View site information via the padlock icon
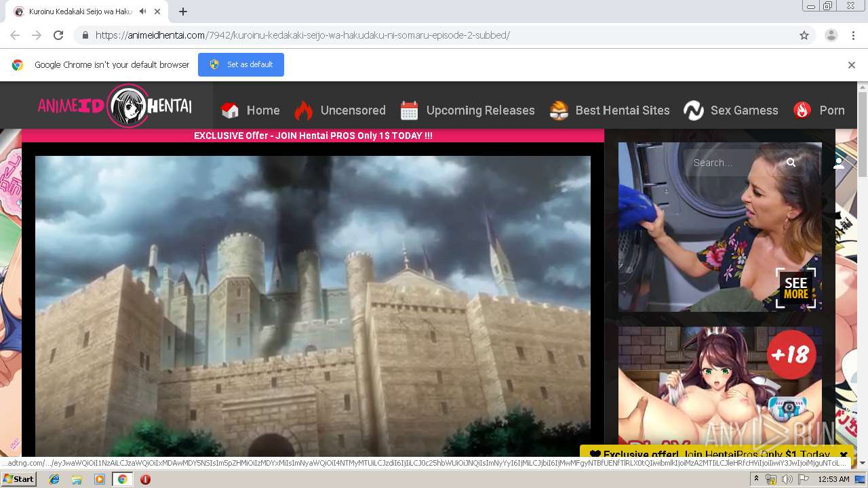868x488 pixels. click(85, 35)
